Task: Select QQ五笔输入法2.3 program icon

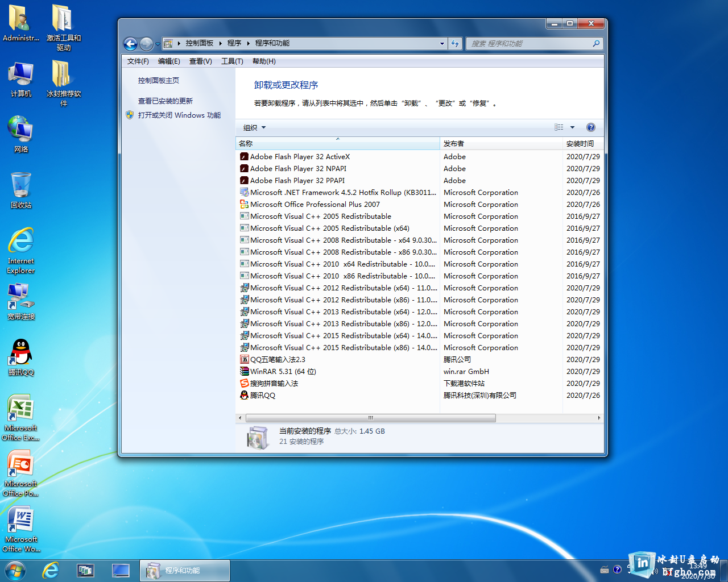Action: pos(244,359)
